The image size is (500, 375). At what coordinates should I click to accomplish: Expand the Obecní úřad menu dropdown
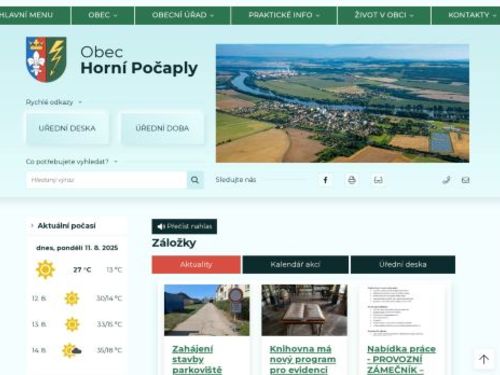tap(183, 15)
